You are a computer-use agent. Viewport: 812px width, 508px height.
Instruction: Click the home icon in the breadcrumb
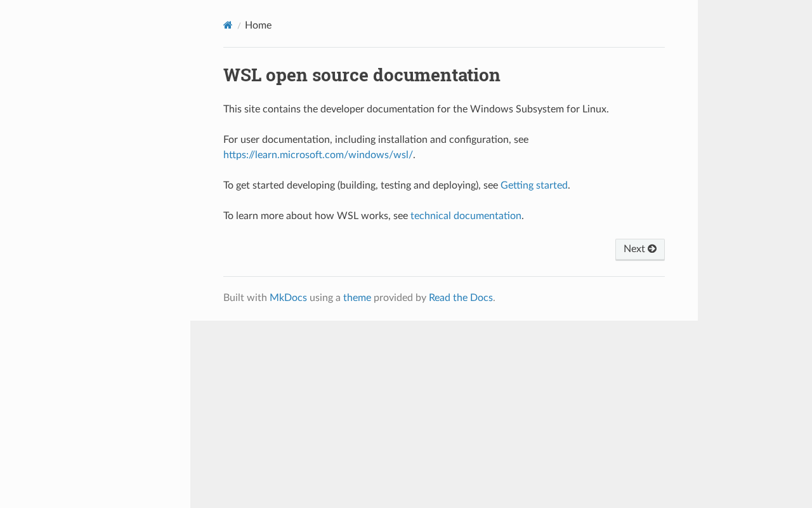228,25
